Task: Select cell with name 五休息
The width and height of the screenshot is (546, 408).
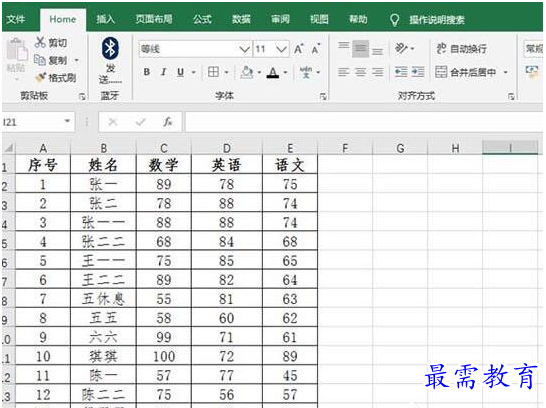Action: [x=103, y=299]
